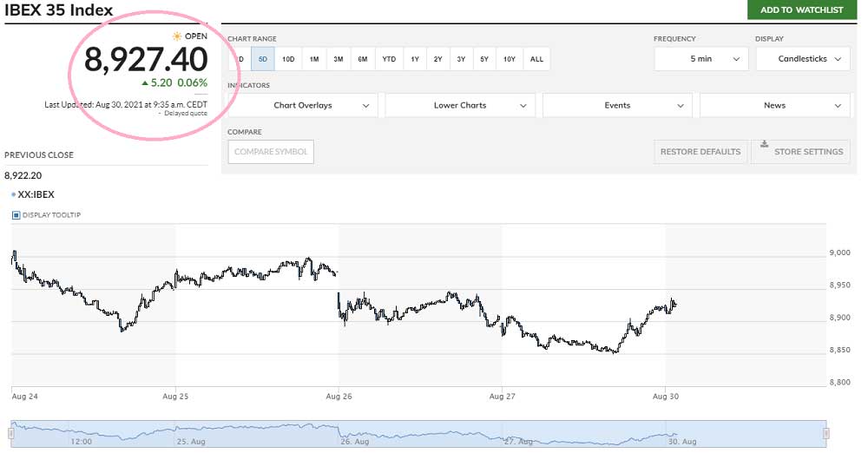Click the Aug 30 x-axis label

click(666, 396)
